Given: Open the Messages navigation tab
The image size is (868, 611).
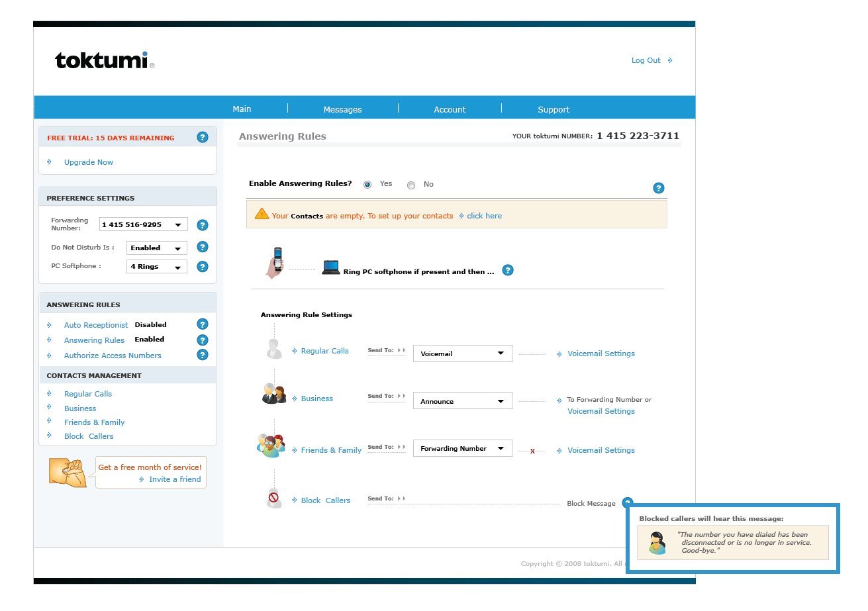Looking at the screenshot, I should tap(342, 110).
